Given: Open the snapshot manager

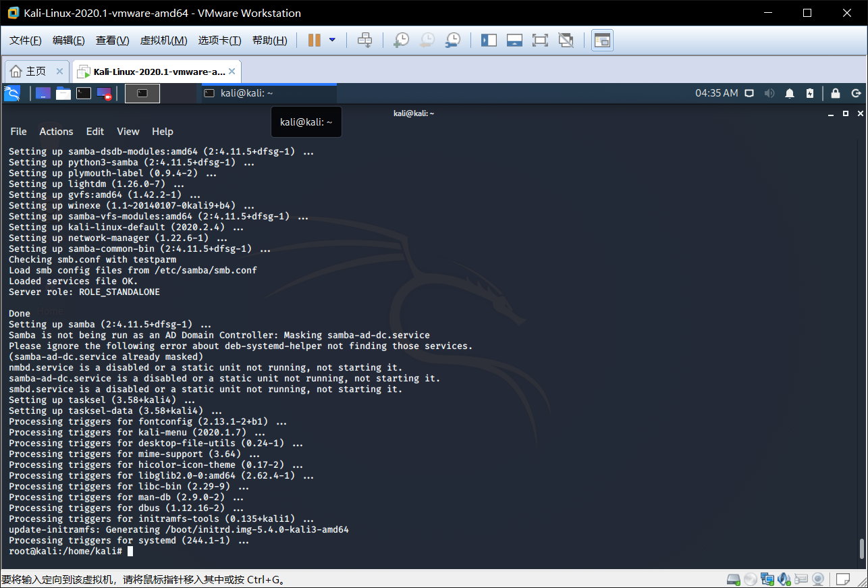Looking at the screenshot, I should (452, 41).
